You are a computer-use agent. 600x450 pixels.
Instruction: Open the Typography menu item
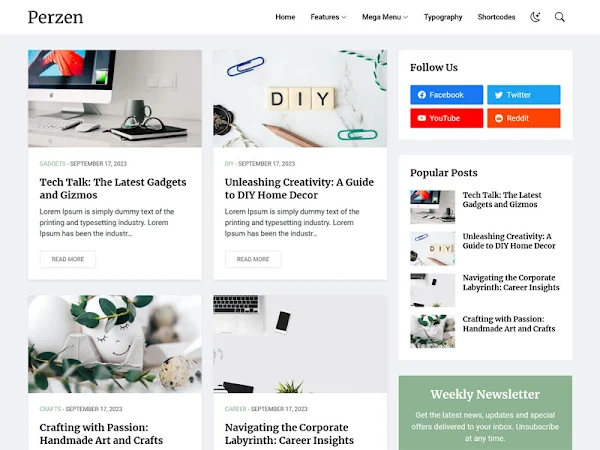coord(443,17)
